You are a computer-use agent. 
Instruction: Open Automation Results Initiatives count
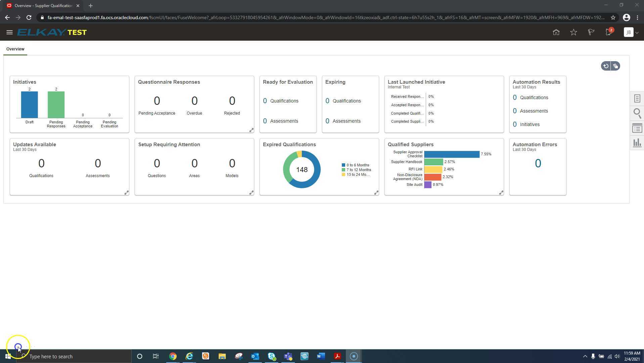tap(515, 124)
